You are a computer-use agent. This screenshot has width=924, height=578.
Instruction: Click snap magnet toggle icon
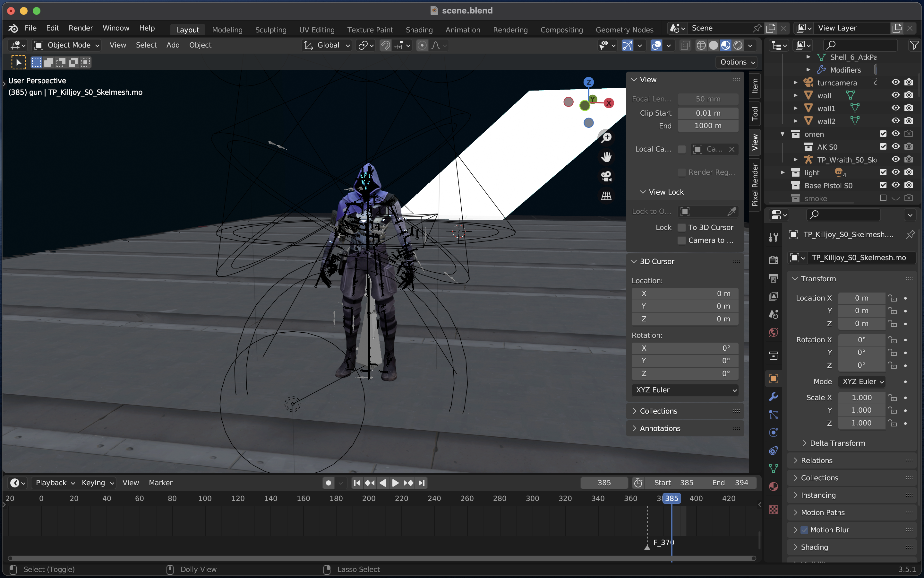pyautogui.click(x=386, y=46)
